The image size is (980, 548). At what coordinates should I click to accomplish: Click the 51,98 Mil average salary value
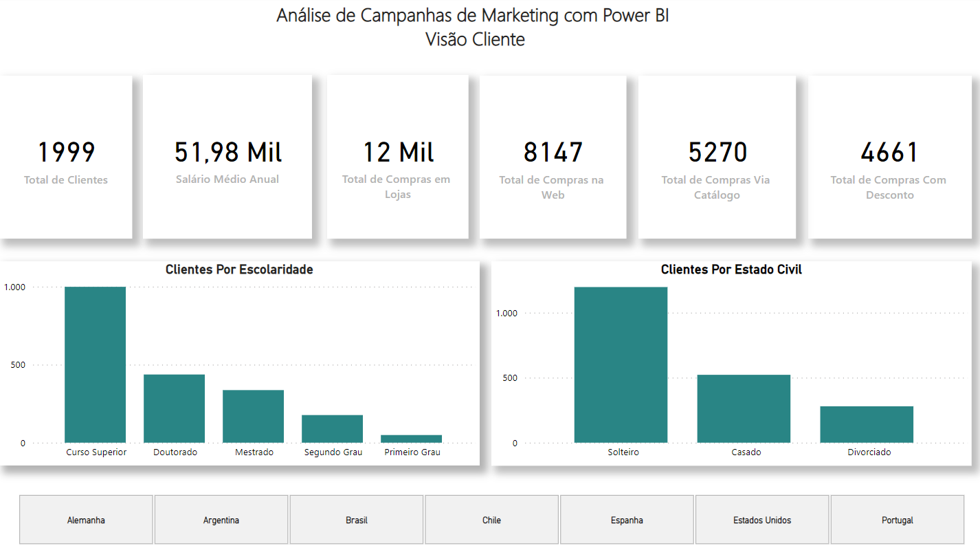coord(228,153)
